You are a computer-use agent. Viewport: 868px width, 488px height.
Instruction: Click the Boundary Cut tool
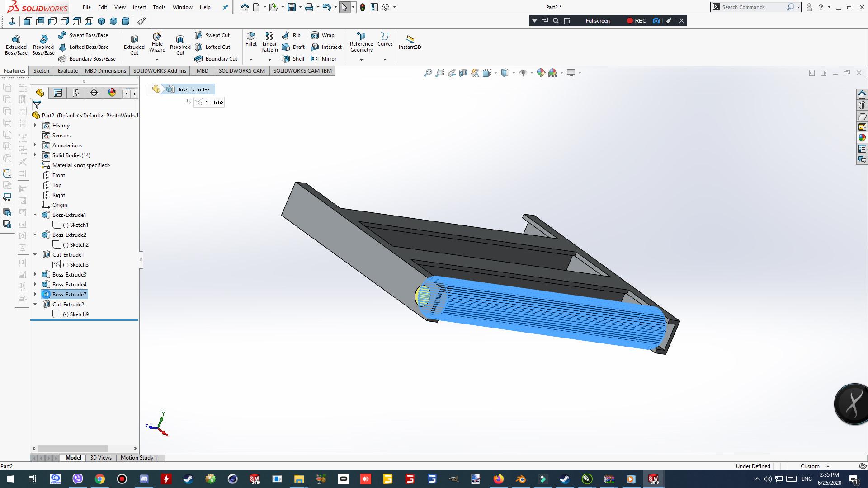pyautogui.click(x=216, y=59)
